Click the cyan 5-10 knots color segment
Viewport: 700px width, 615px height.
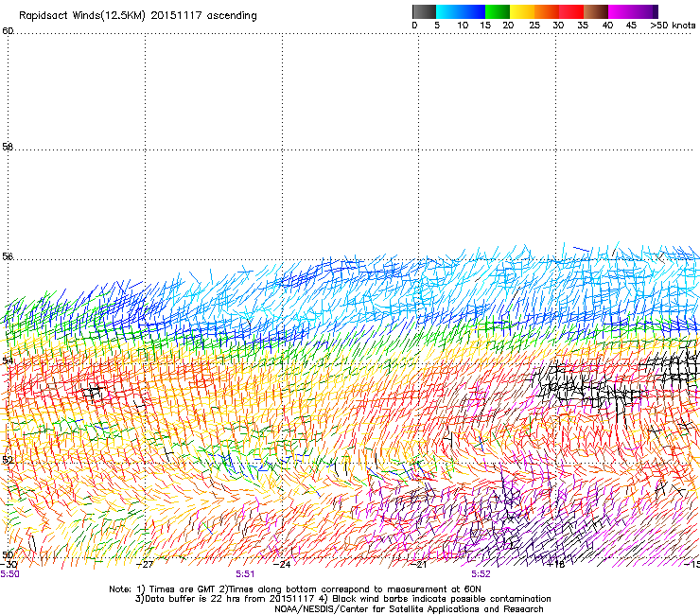pyautogui.click(x=448, y=11)
